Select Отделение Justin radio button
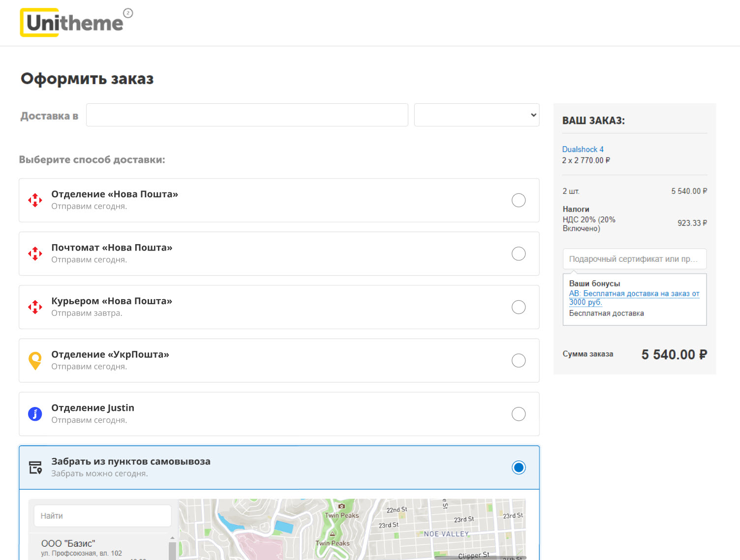 pos(519,414)
